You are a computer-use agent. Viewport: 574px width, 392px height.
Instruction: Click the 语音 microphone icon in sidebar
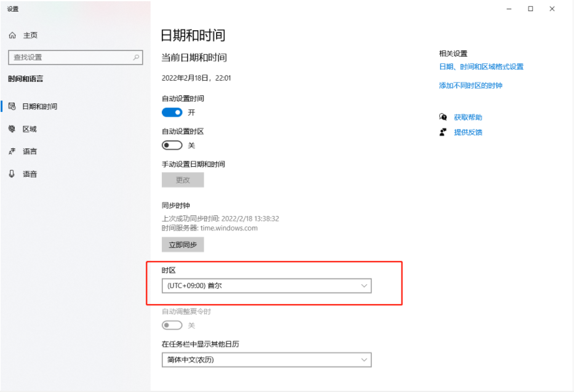pos(12,174)
